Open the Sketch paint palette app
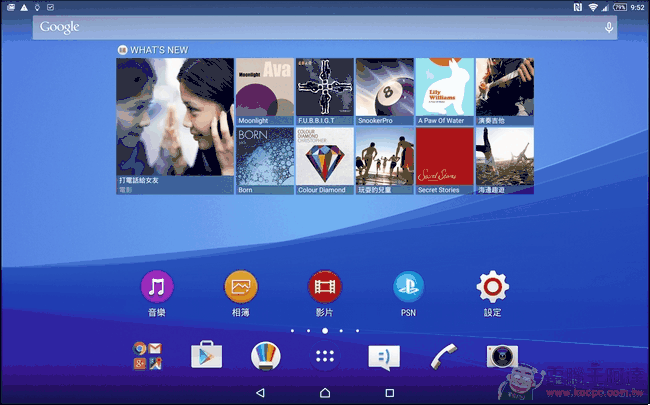This screenshot has height=405, width=650. click(266, 356)
